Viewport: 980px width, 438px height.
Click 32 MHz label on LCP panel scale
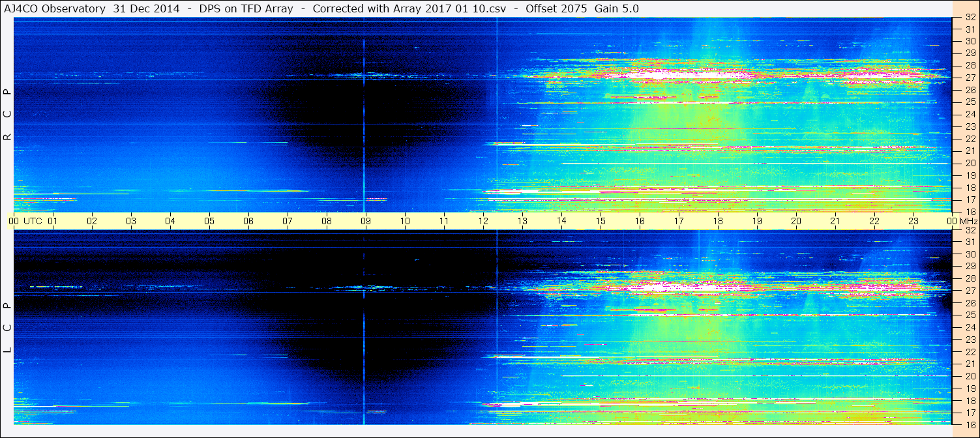click(x=970, y=230)
